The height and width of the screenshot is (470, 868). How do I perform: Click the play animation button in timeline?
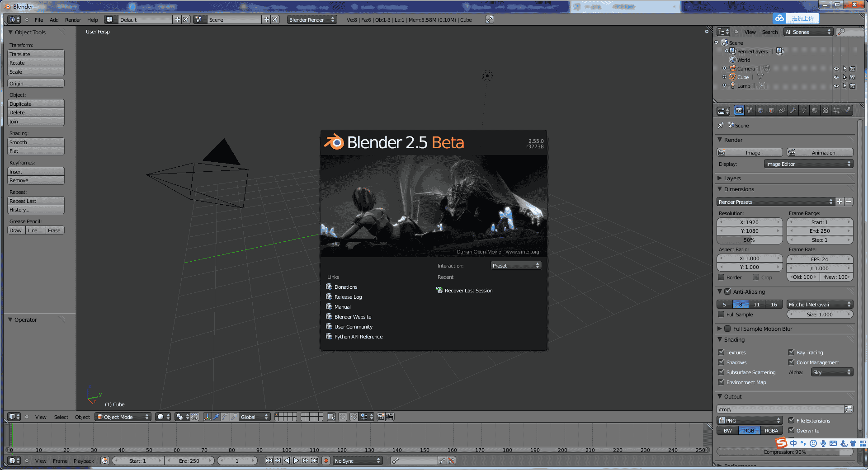coord(296,461)
